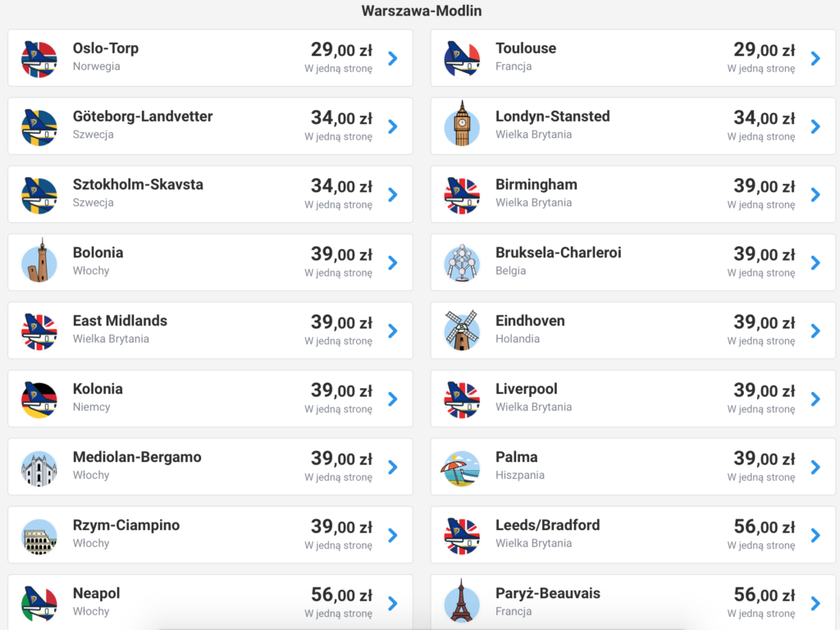Click the Big Ben icon for Londyn-Stansted

[x=462, y=126]
